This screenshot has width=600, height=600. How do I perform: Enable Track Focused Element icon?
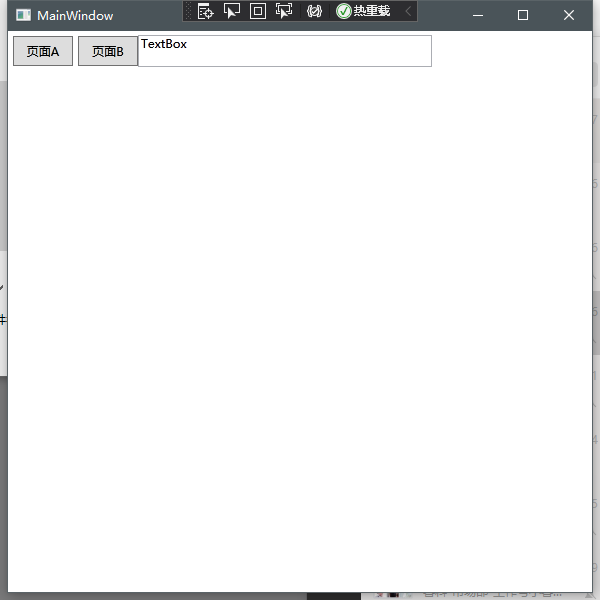284,11
